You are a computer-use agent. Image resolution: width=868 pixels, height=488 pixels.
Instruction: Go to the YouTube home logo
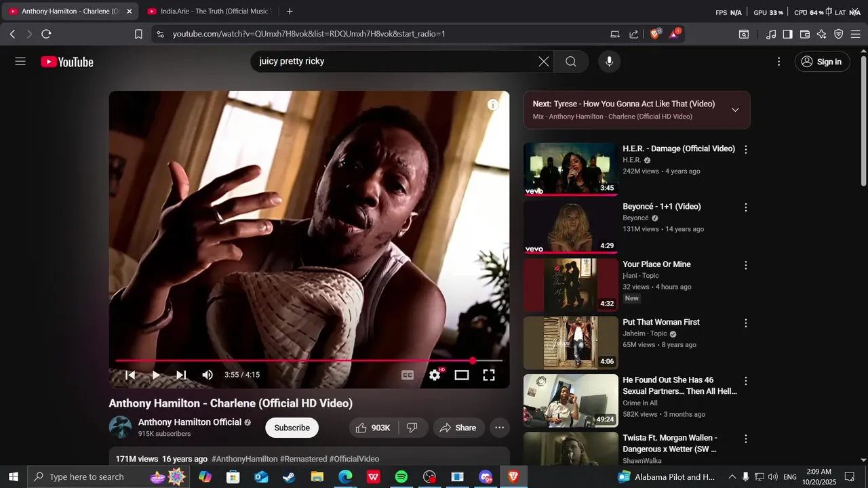[x=67, y=62]
